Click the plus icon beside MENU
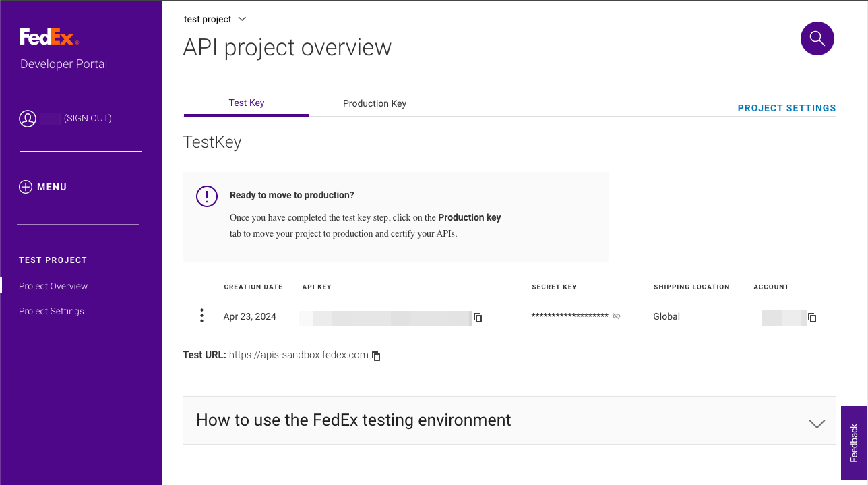Screen dimensions: 868x485 (26, 187)
